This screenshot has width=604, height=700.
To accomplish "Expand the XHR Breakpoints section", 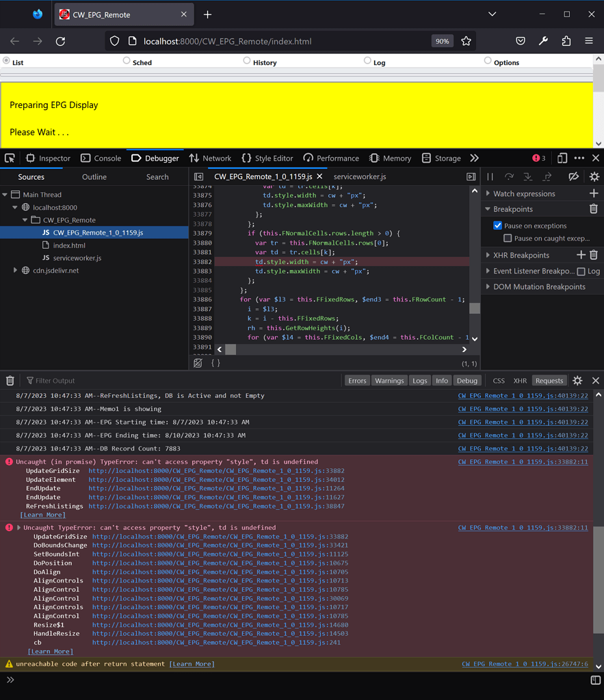I will coord(486,255).
